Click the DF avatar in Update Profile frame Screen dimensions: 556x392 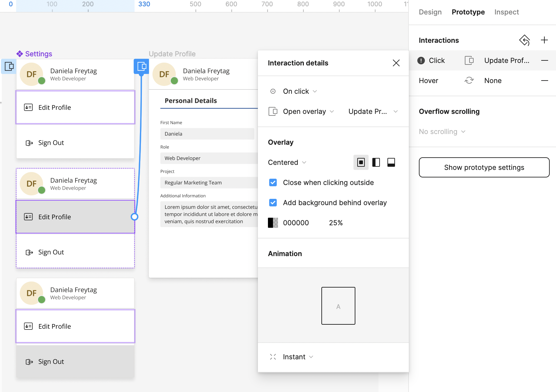point(164,74)
